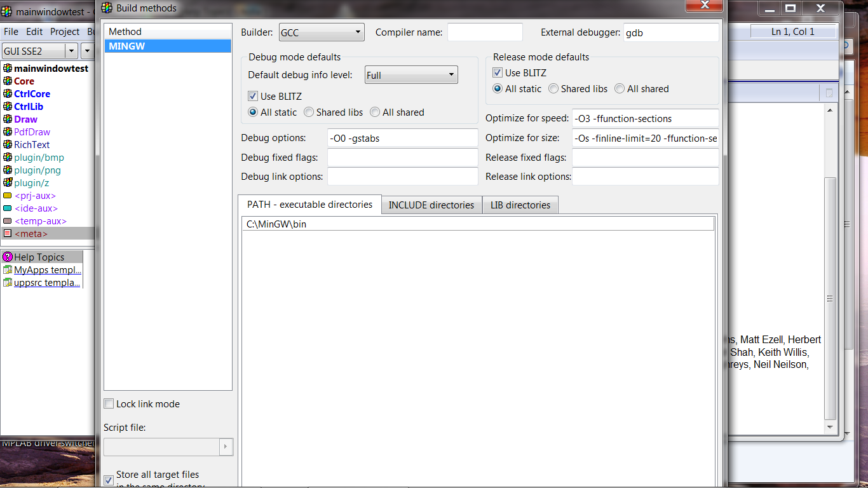
Task: Switch to the INCLUDE directories tab
Action: [x=431, y=205]
